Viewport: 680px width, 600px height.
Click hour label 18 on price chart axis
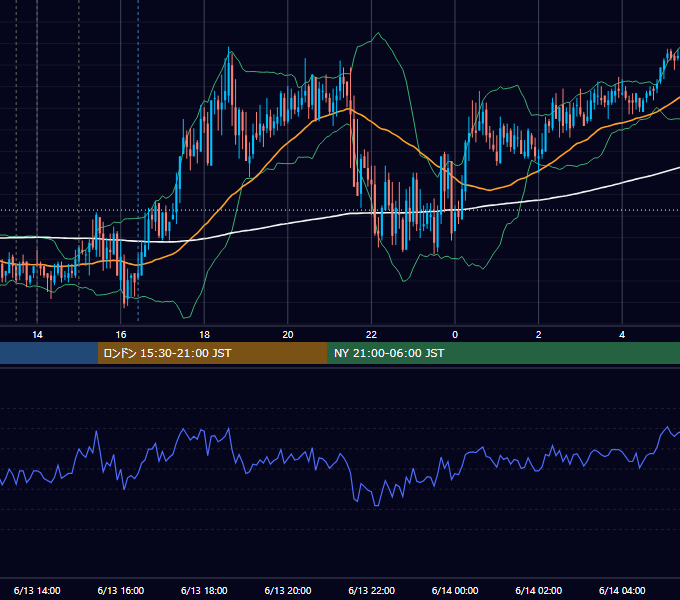point(204,335)
